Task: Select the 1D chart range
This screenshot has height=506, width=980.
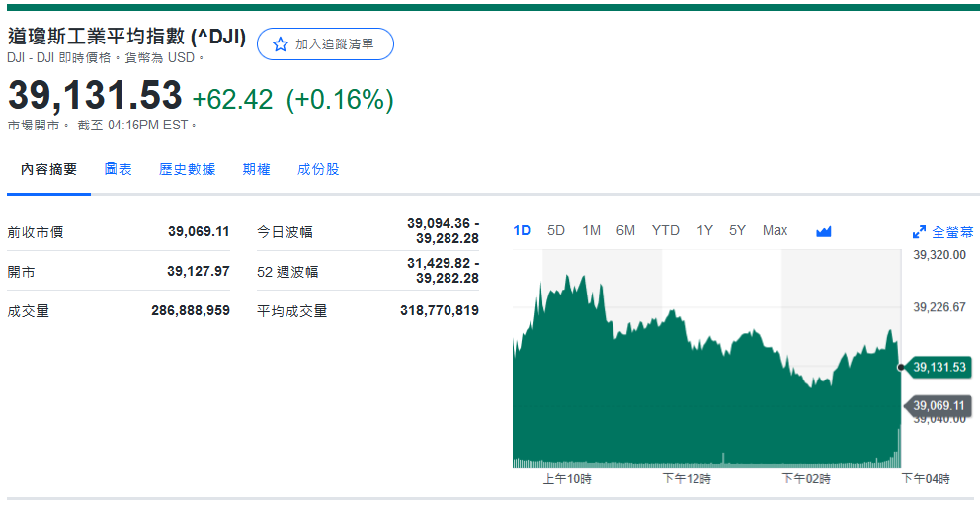Action: click(x=522, y=230)
